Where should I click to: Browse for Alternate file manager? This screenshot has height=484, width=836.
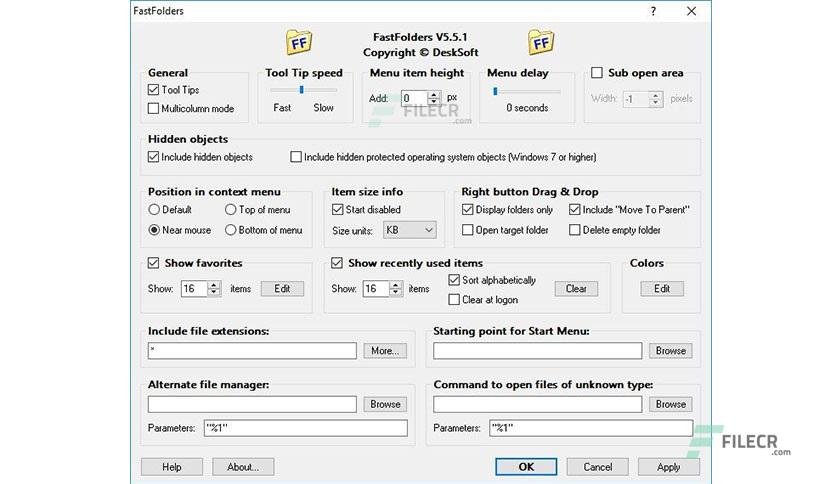click(385, 404)
